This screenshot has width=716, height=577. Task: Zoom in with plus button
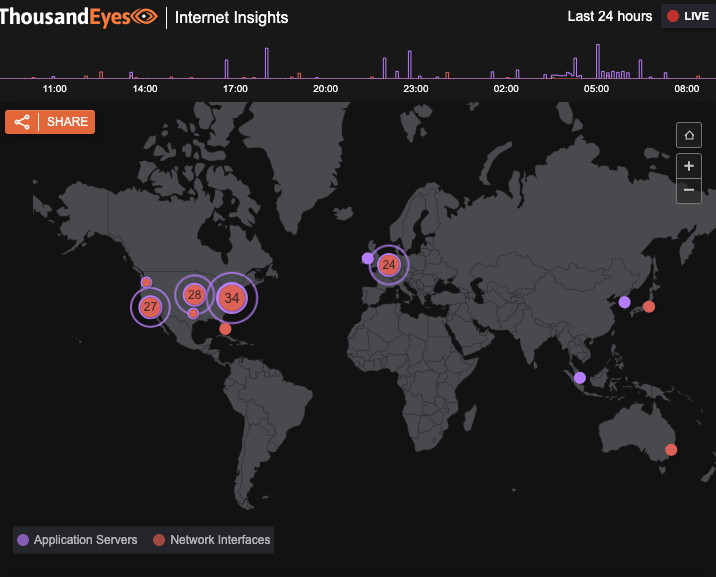(689, 166)
